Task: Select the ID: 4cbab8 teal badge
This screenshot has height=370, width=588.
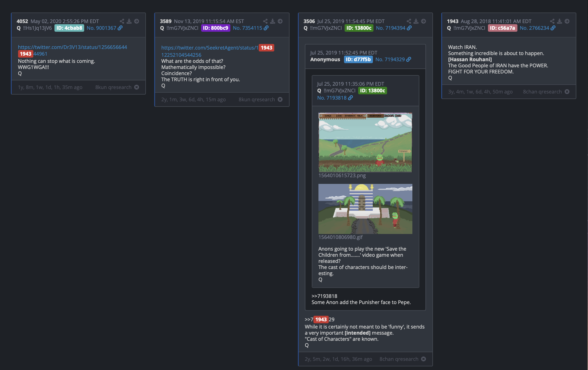Action: click(69, 28)
